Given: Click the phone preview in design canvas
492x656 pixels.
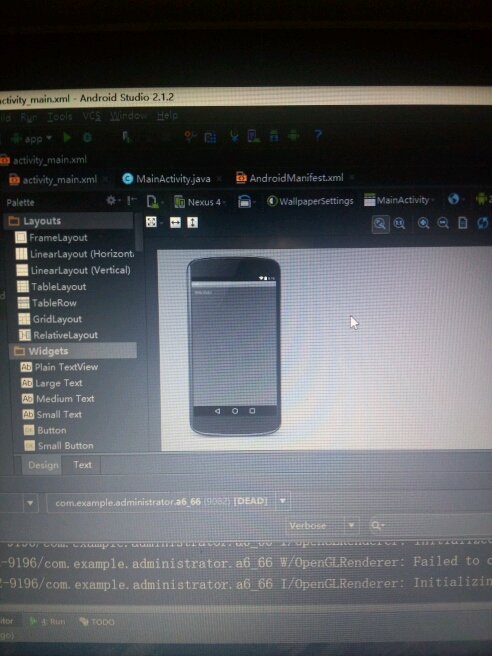Looking at the screenshot, I should click(x=234, y=346).
